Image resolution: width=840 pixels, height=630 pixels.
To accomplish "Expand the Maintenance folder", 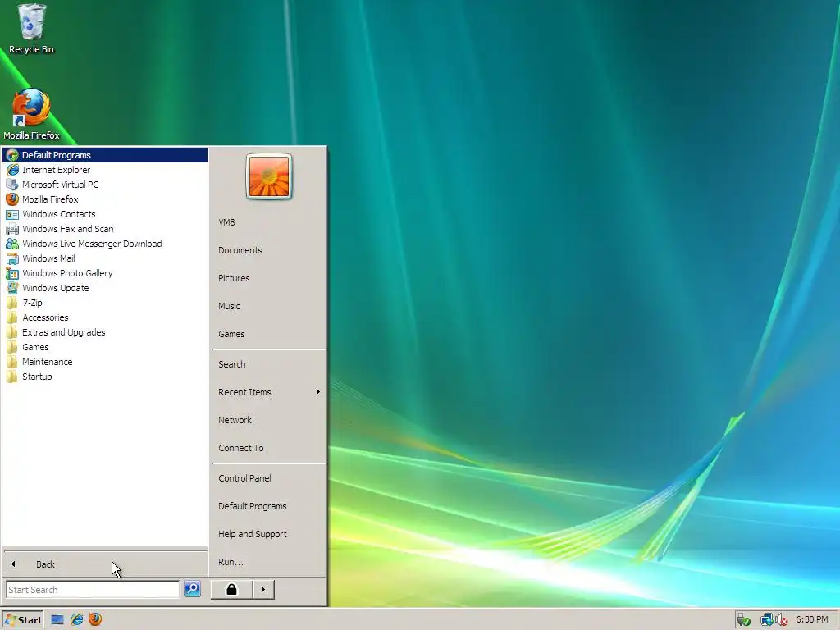I will (105, 362).
